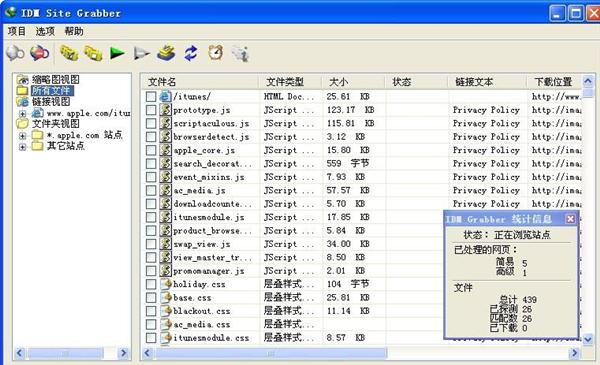
Task: Sort by 下载位置 column header
Action: point(554,81)
